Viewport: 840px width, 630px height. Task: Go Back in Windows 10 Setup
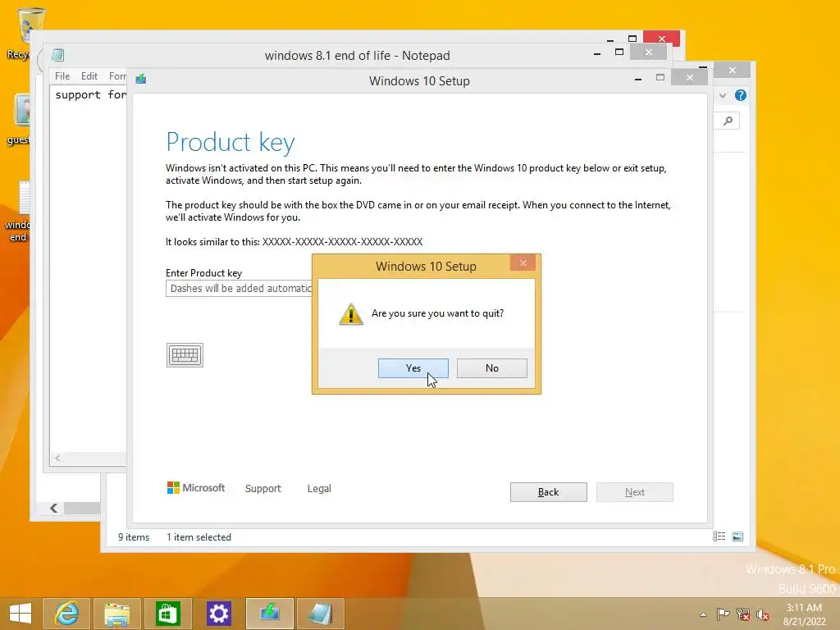548,492
